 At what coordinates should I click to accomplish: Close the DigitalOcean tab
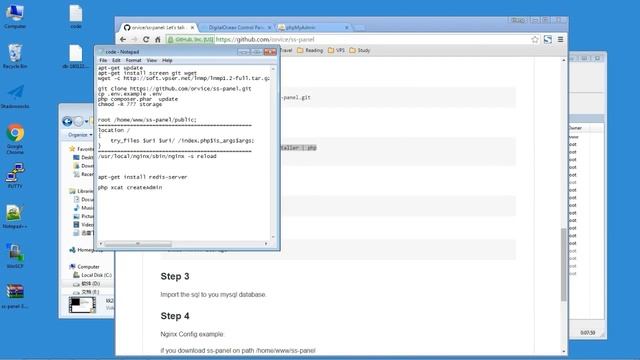[269, 27]
